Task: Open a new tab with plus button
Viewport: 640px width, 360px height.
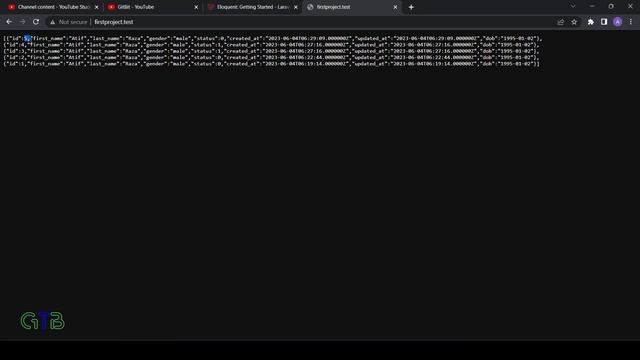Action: (x=411, y=7)
